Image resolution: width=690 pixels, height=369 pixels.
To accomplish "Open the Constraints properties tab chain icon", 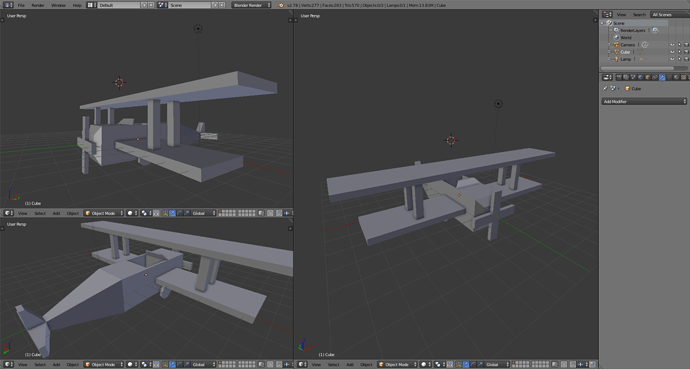I will click(655, 77).
